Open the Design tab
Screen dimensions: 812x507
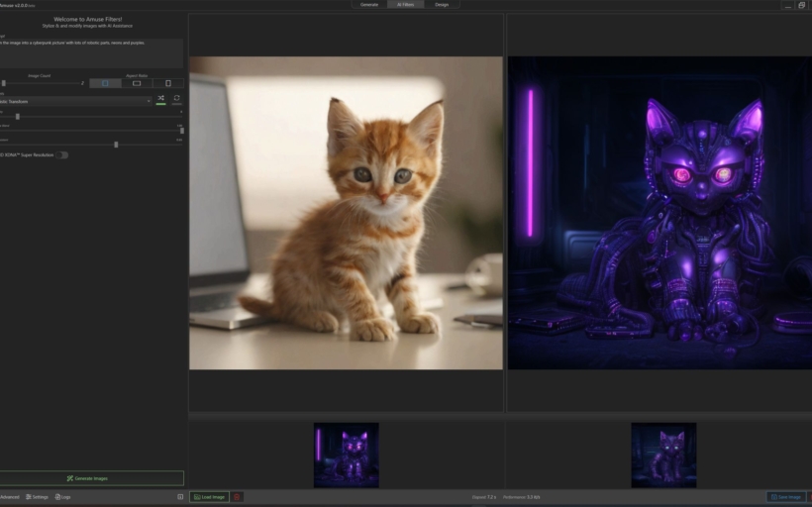click(x=442, y=5)
